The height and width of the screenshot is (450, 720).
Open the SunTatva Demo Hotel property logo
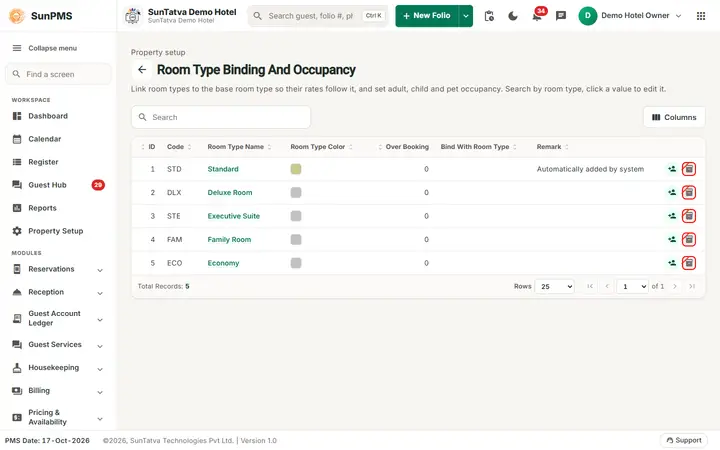[x=133, y=16]
